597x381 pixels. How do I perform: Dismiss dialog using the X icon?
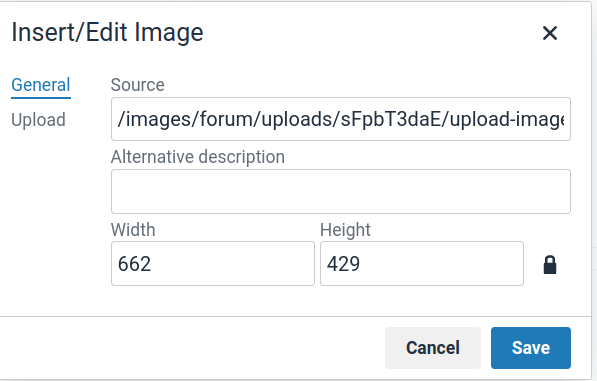pos(550,33)
